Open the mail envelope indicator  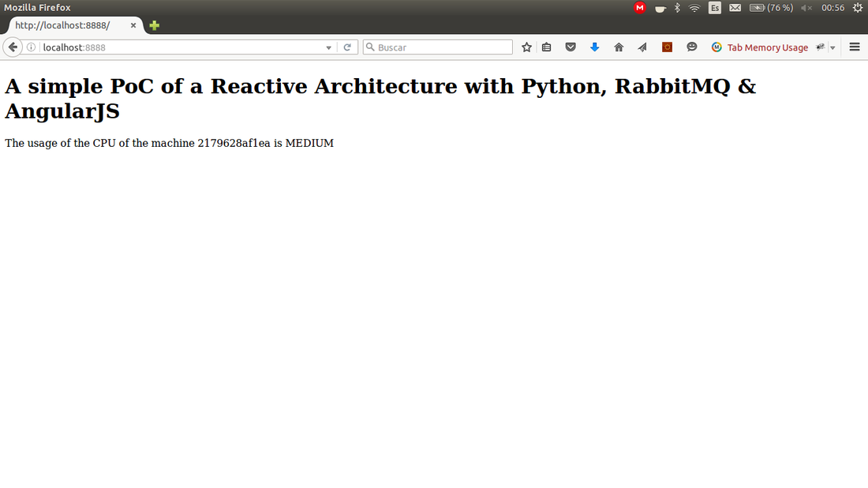(x=735, y=8)
